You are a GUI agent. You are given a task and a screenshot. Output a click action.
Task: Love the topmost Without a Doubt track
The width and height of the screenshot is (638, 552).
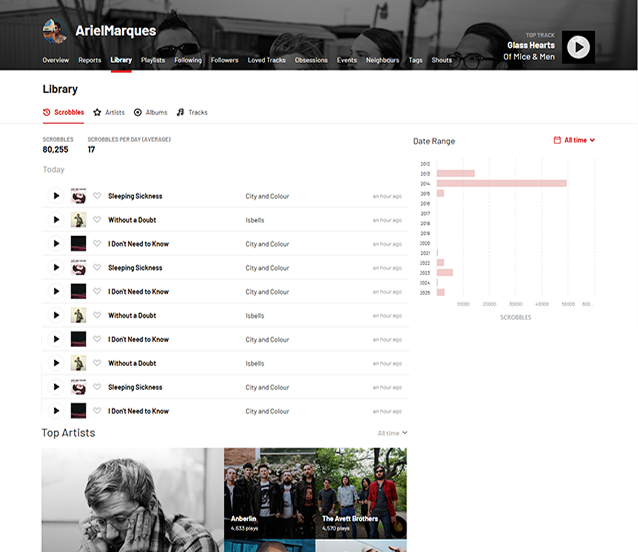coord(97,220)
